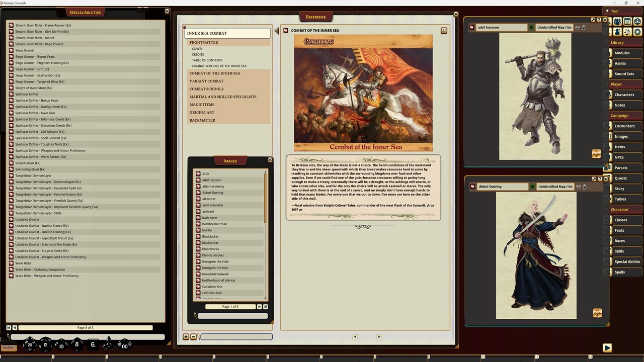Click the single character tool icon
Viewport: 644px width, 362px height.
(617, 31)
